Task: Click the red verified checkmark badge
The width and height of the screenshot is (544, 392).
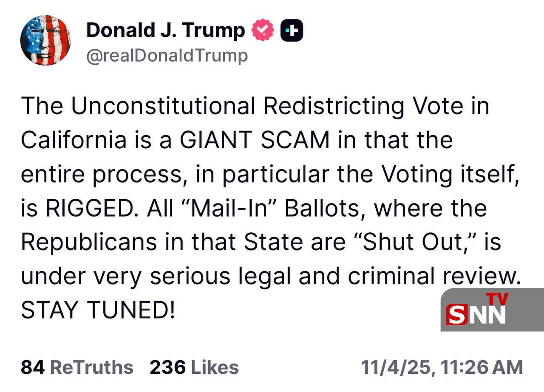Action: tap(263, 30)
